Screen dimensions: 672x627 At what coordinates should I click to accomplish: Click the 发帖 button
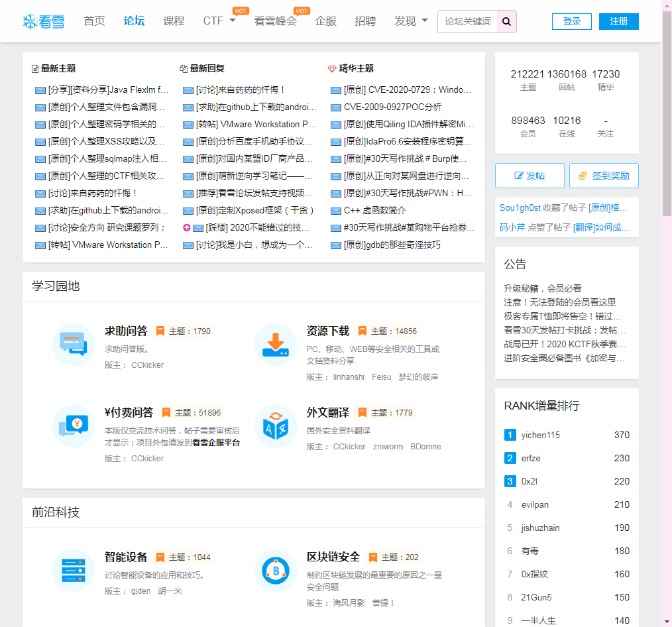530,176
